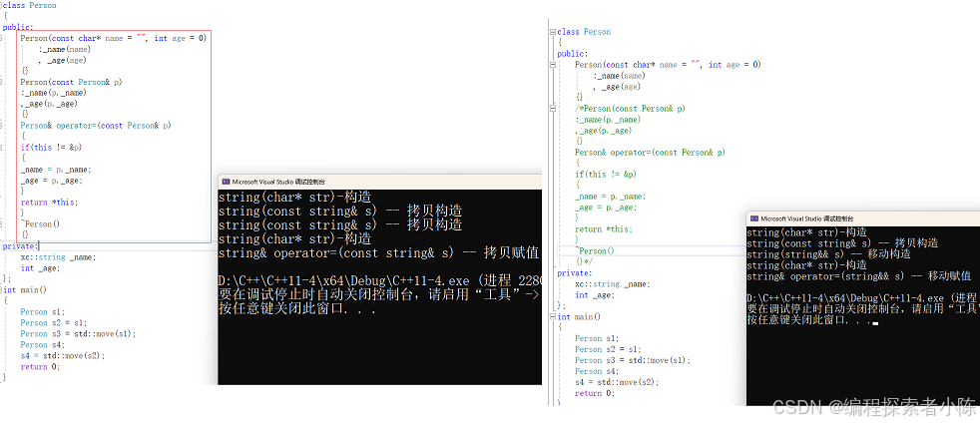Viewport: 980px width, 425px height.
Task: Click s4 = std::move(s2); in right editor
Action: click(617, 382)
